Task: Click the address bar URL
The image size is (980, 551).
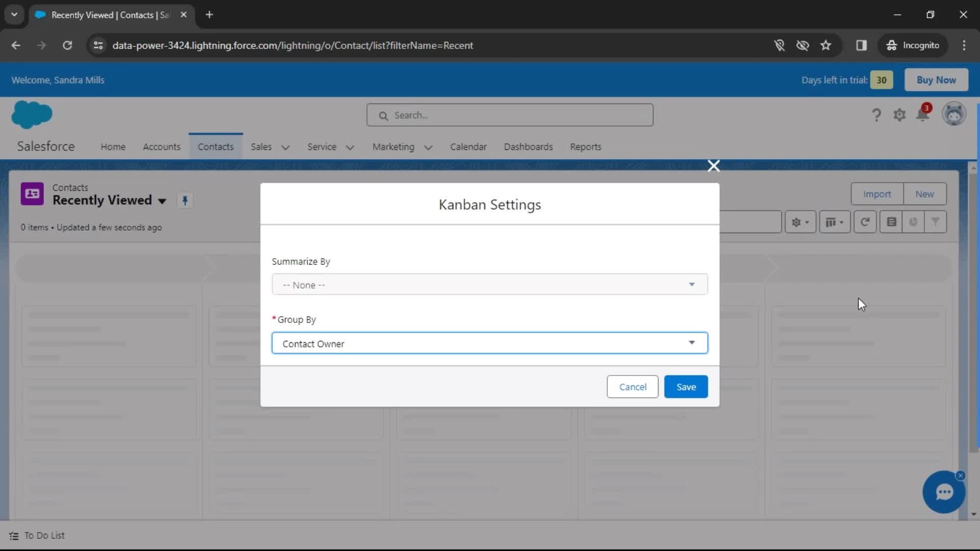Action: click(x=292, y=45)
